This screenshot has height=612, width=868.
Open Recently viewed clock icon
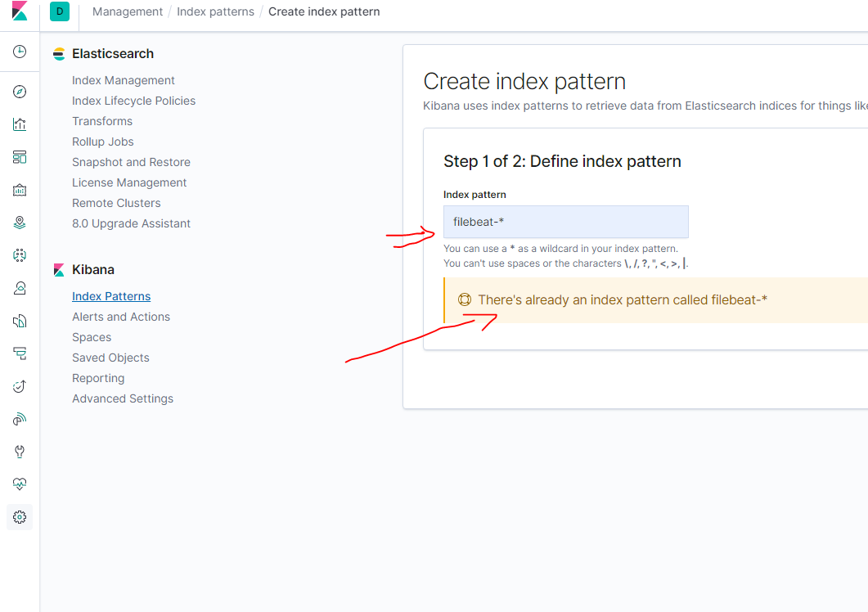(20, 52)
